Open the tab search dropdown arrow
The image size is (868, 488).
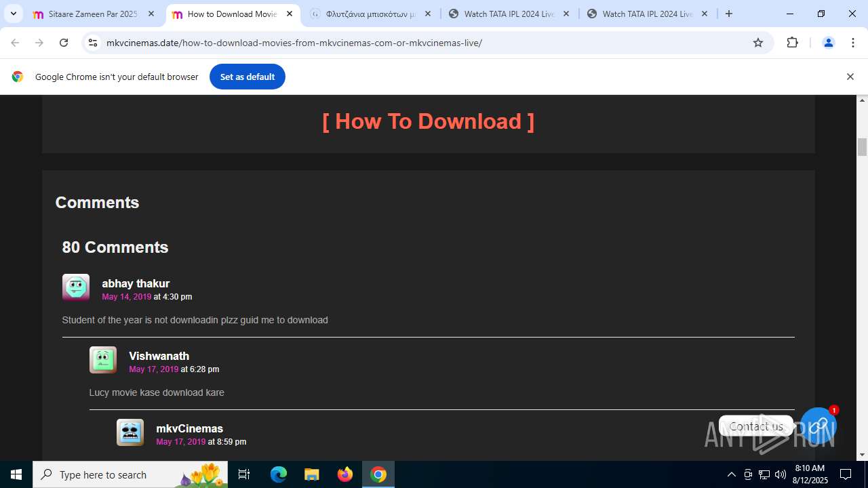(x=13, y=14)
